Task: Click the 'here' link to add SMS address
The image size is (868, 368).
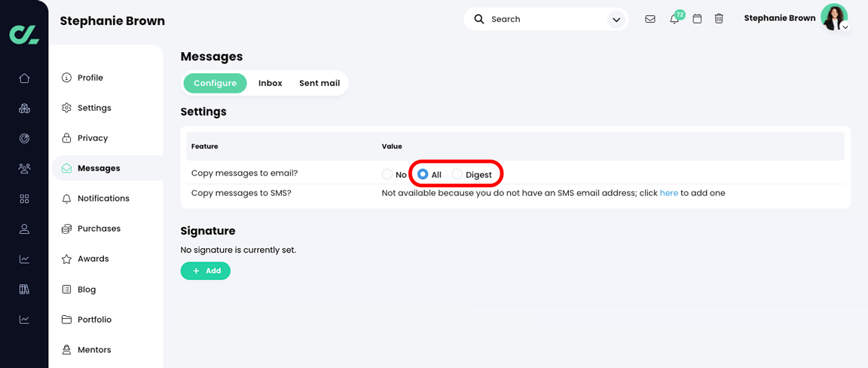Action: 669,193
